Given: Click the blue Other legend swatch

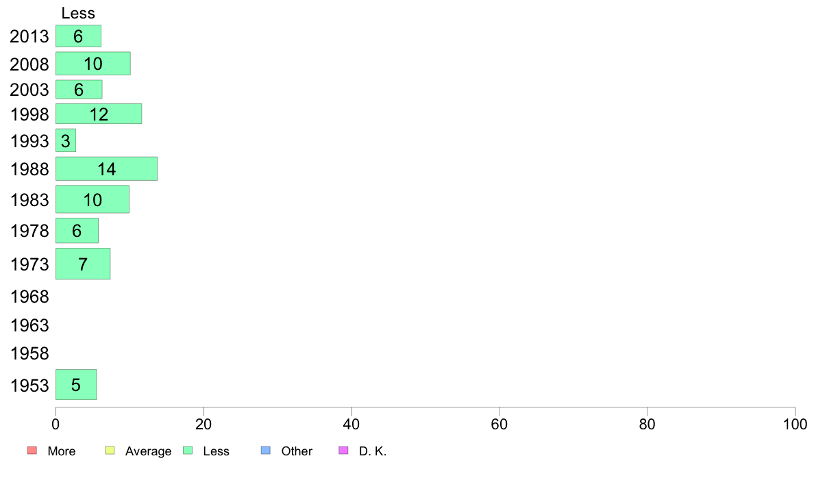Looking at the screenshot, I should point(266,451).
